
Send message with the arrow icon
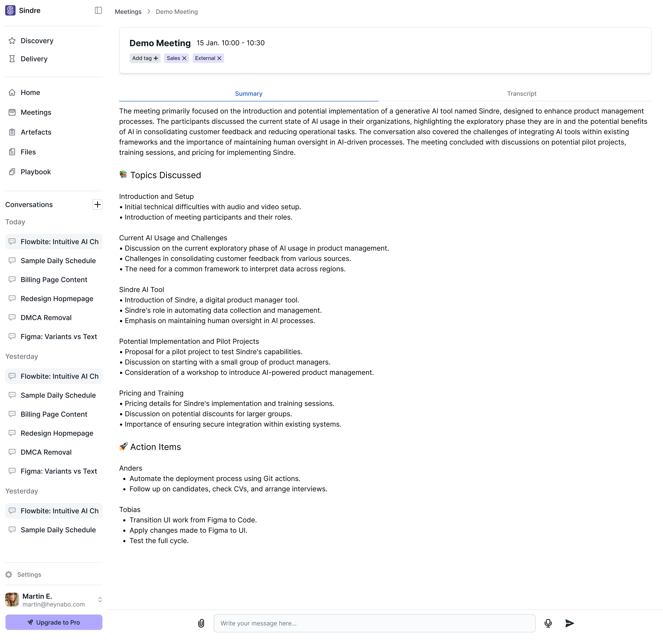pos(570,623)
